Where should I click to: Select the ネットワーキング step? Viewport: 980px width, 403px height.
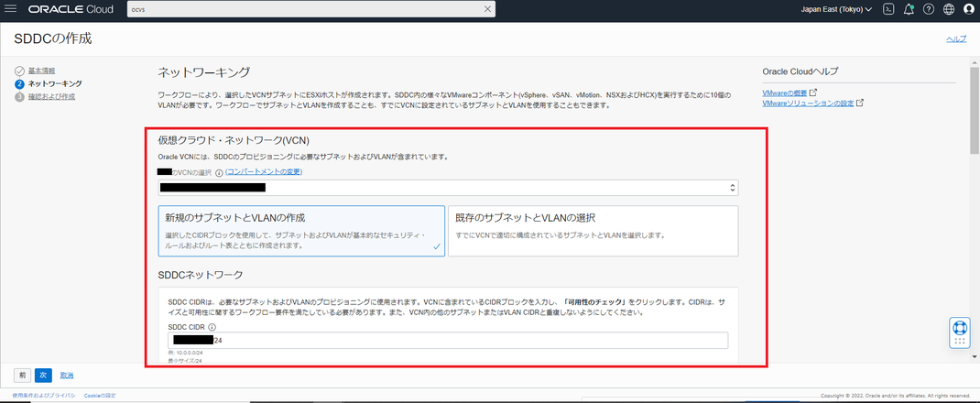pyautogui.click(x=55, y=83)
